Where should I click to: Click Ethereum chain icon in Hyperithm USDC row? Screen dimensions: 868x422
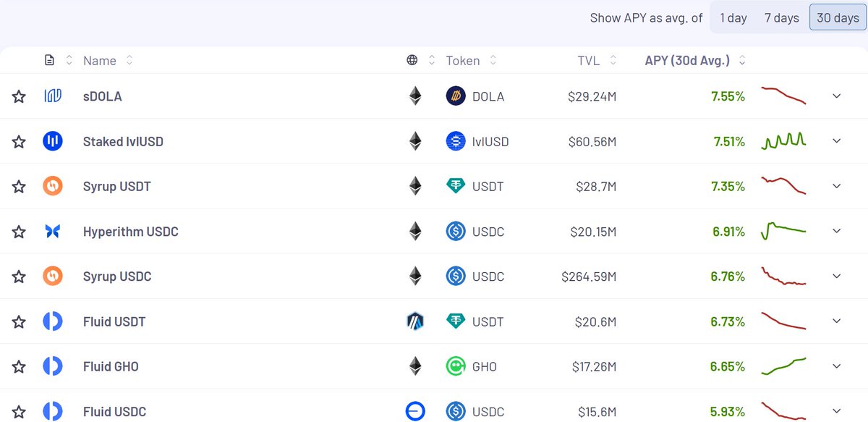415,232
